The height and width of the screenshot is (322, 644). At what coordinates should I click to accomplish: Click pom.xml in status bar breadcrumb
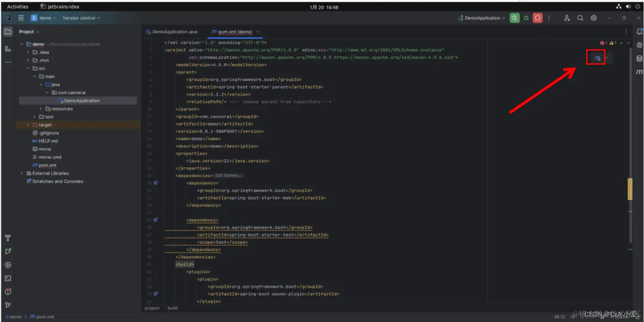pos(43,317)
